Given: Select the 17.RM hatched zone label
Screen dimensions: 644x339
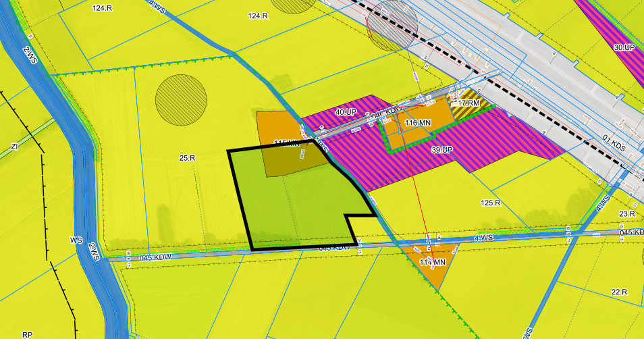Looking at the screenshot, I should [468, 103].
